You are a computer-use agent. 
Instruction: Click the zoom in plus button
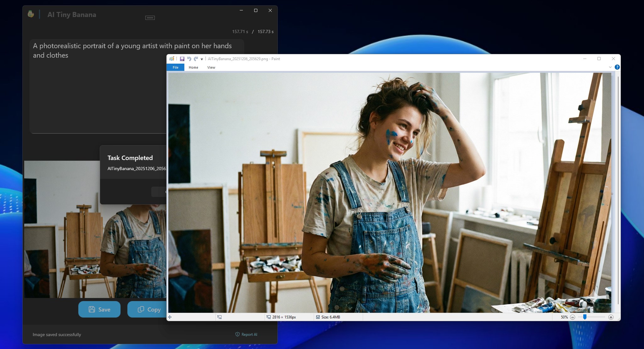[611, 317]
